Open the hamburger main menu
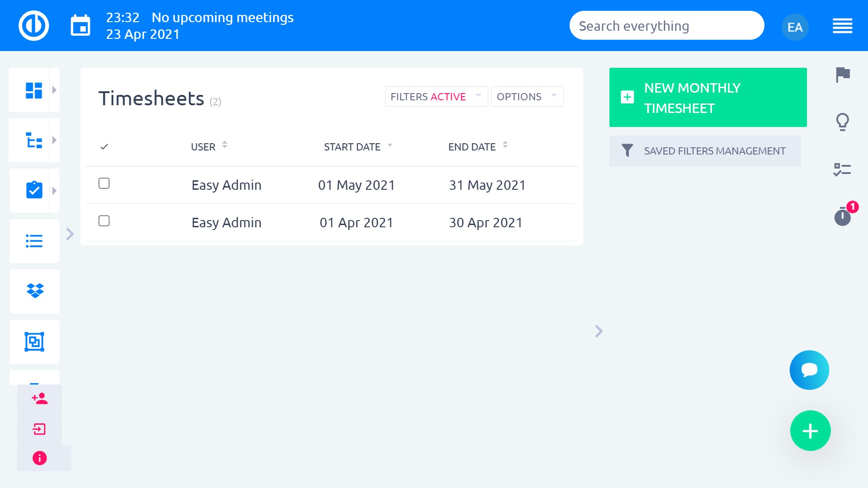Screen dimensions: 868x488 (842, 26)
